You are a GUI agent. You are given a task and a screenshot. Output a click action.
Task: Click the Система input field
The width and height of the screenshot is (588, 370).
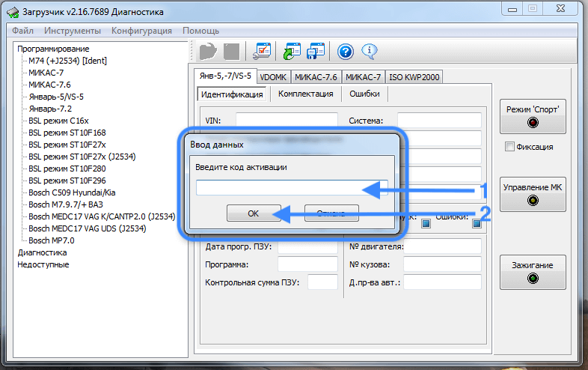pyautogui.click(x=439, y=120)
